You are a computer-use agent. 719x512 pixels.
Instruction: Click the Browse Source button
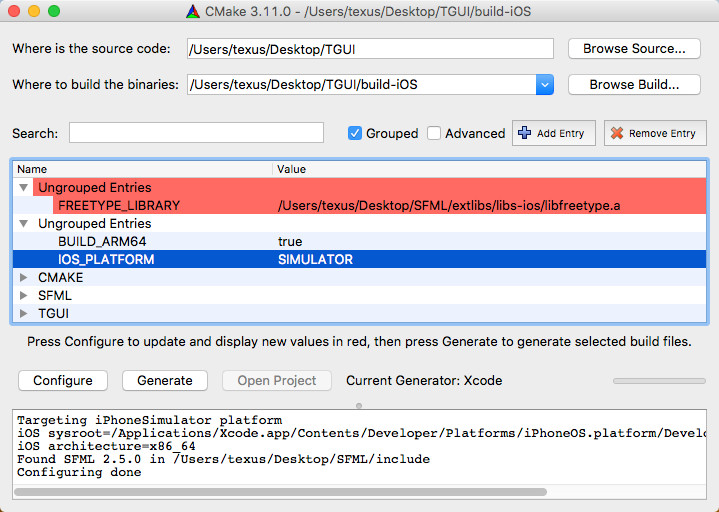(x=634, y=49)
